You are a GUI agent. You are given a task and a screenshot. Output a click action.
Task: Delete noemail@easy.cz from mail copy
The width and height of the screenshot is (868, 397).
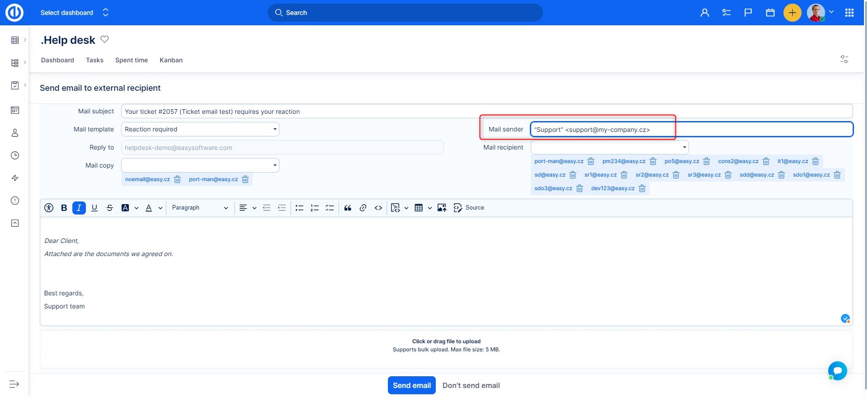click(178, 180)
